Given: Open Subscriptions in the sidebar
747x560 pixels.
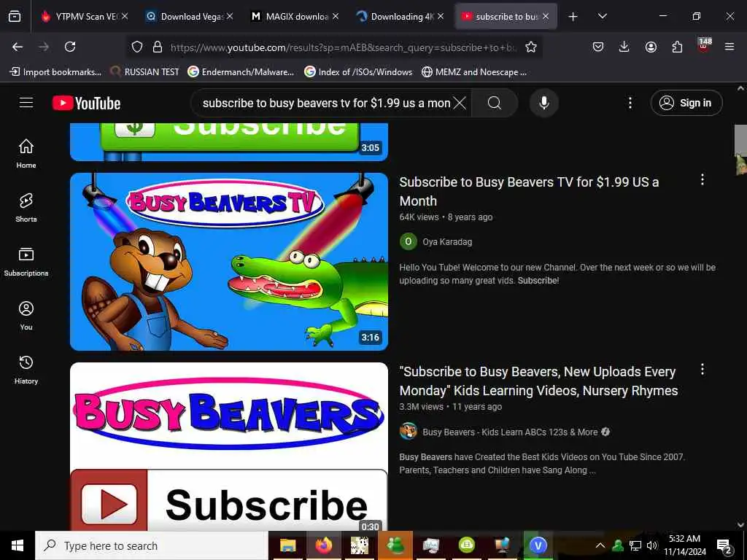Looking at the screenshot, I should point(26,262).
